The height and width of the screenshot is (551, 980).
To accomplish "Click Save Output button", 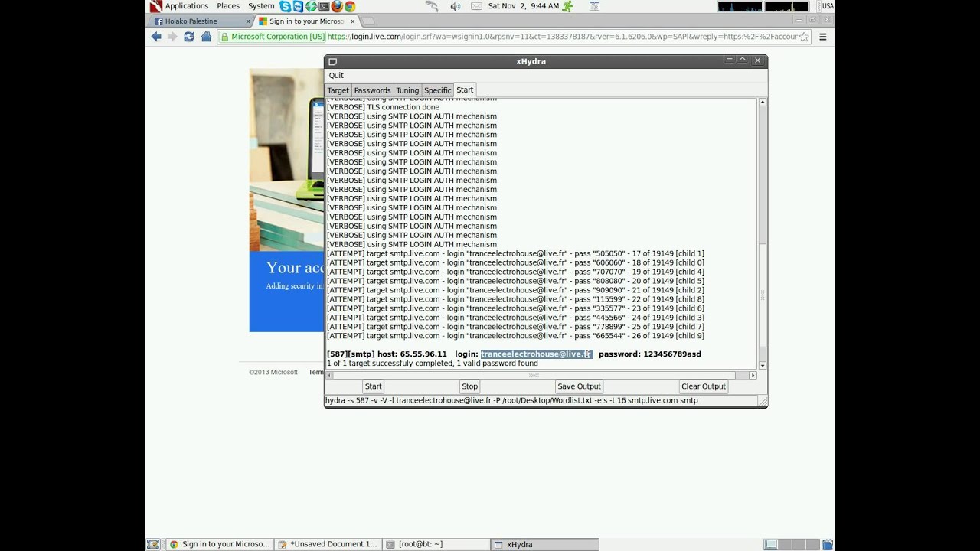I will pos(579,386).
